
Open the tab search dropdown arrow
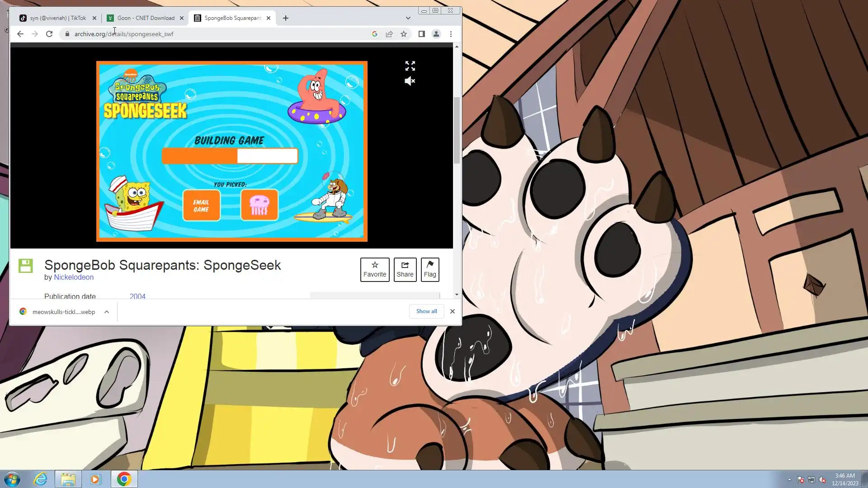point(408,18)
